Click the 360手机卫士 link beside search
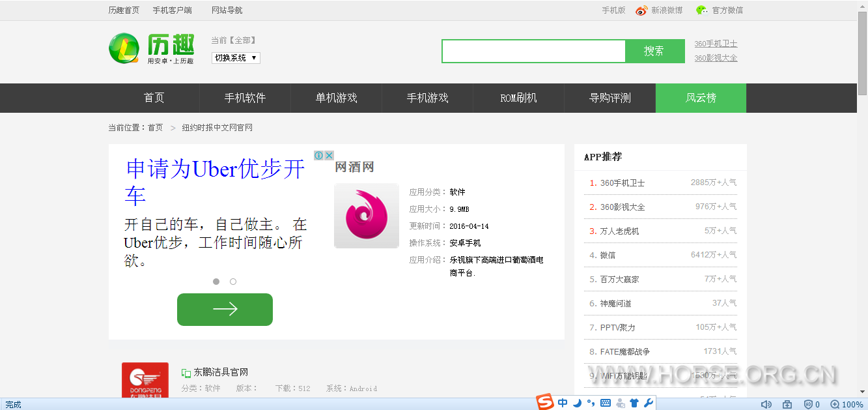The image size is (868, 410). [x=716, y=44]
